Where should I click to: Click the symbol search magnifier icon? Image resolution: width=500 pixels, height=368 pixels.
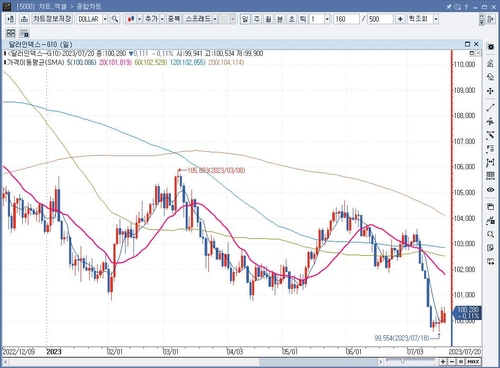coord(115,19)
